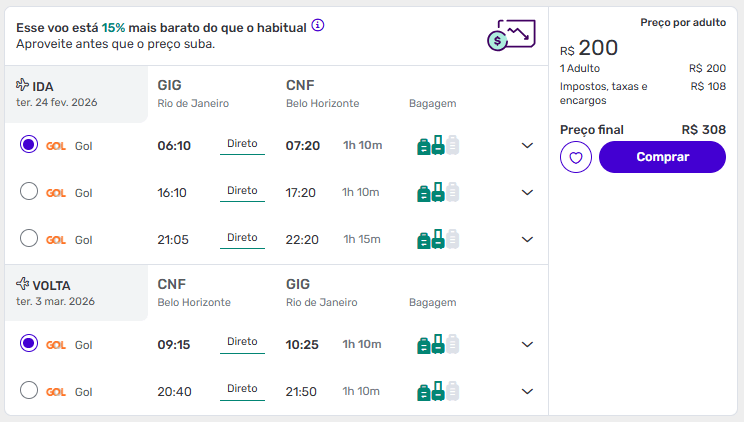Screen dimensions: 744x422
Task: Expand details of 16:10 outbound flight
Action: [527, 192]
